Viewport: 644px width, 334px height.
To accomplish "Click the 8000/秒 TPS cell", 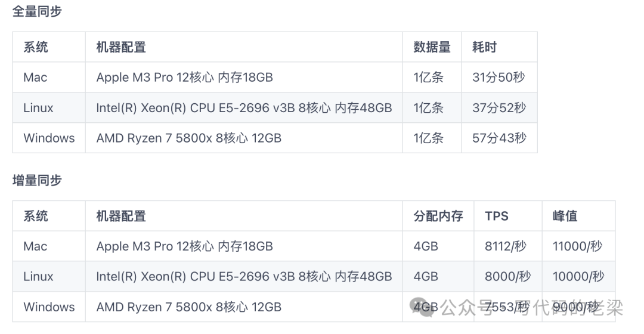I will pos(507,277).
